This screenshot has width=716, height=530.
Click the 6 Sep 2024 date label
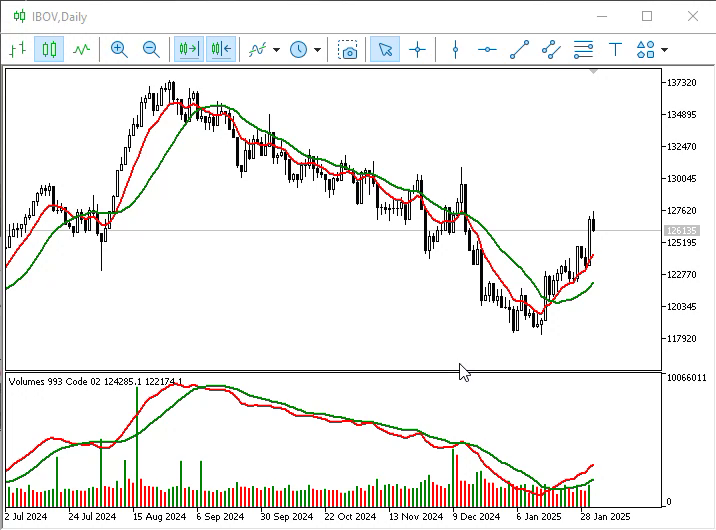(x=220, y=517)
